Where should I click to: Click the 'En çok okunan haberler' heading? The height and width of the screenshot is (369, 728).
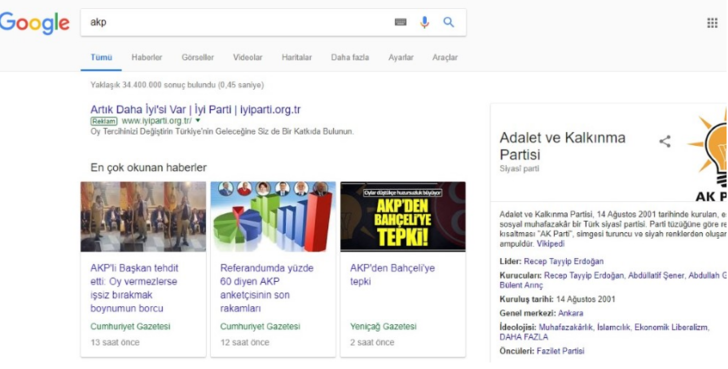tap(149, 168)
